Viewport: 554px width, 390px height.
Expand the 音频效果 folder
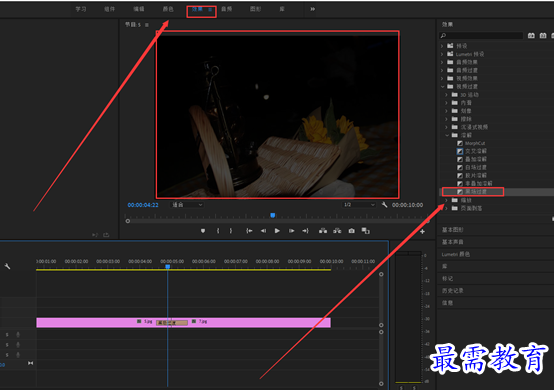[442, 62]
